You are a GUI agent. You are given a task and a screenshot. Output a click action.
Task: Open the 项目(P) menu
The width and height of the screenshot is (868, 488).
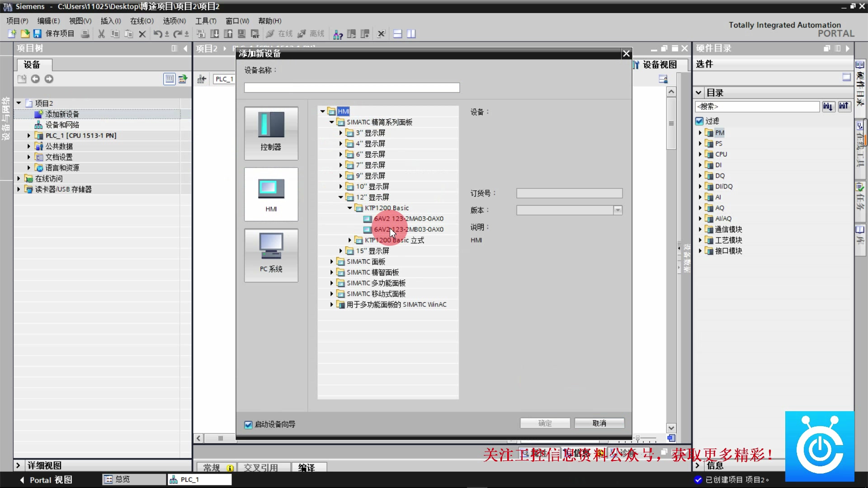click(x=17, y=21)
